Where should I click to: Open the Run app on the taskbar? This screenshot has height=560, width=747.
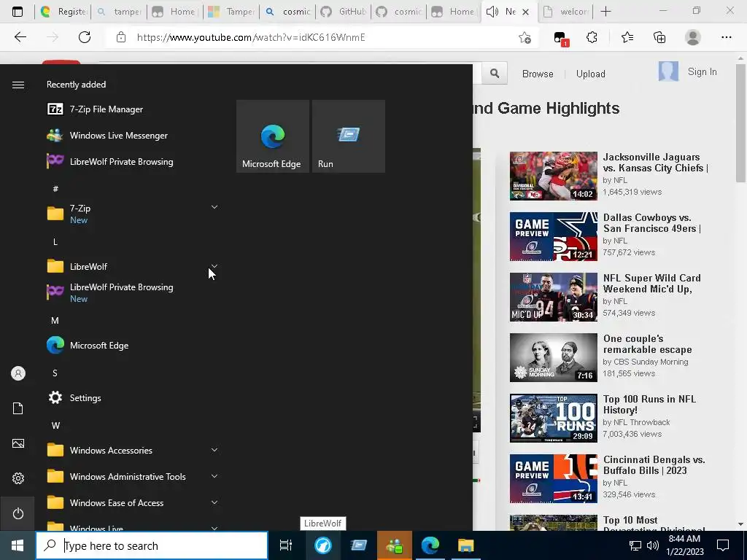358,545
